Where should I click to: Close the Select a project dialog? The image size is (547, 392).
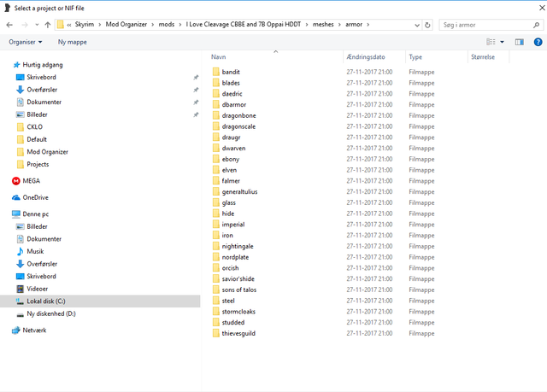(542, 8)
